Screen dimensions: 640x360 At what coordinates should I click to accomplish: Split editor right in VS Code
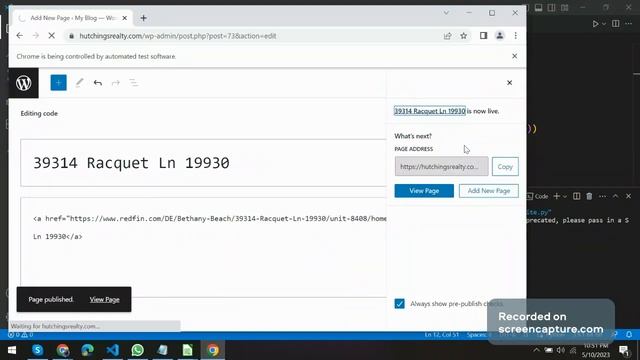pos(616,24)
